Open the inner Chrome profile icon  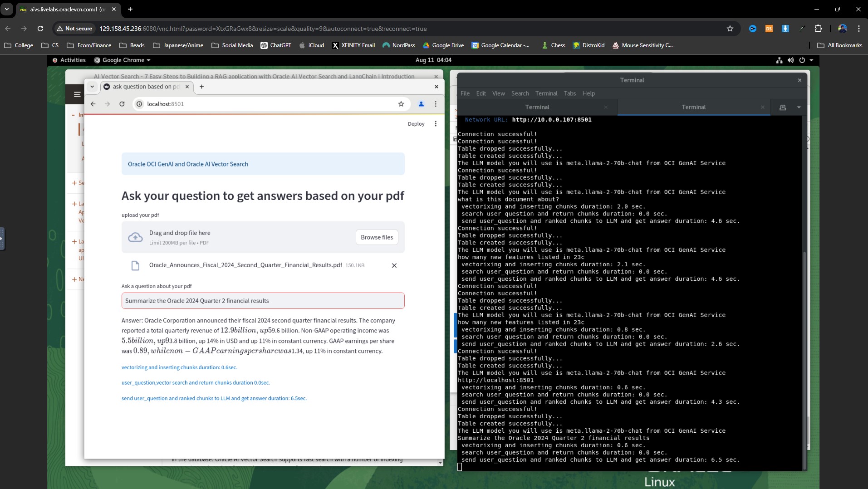point(421,104)
